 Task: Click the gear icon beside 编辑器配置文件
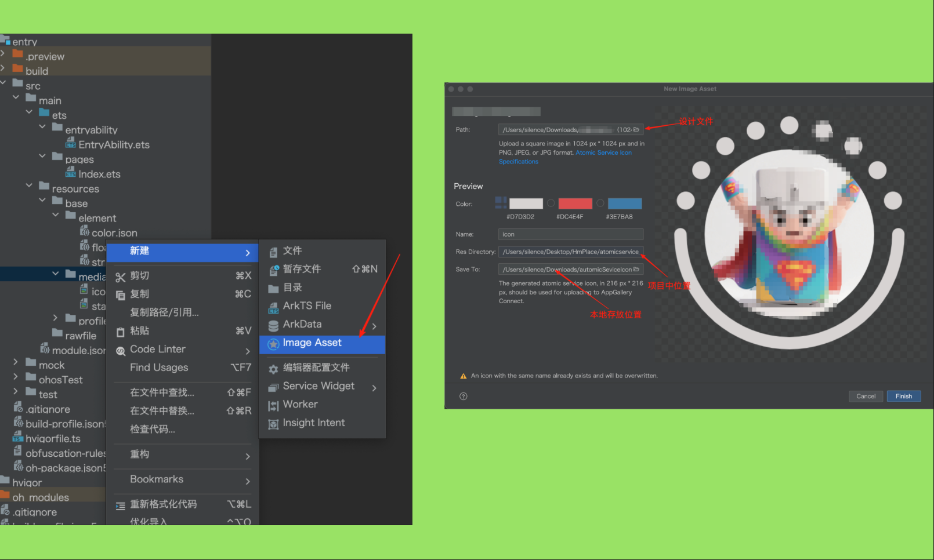(x=273, y=369)
